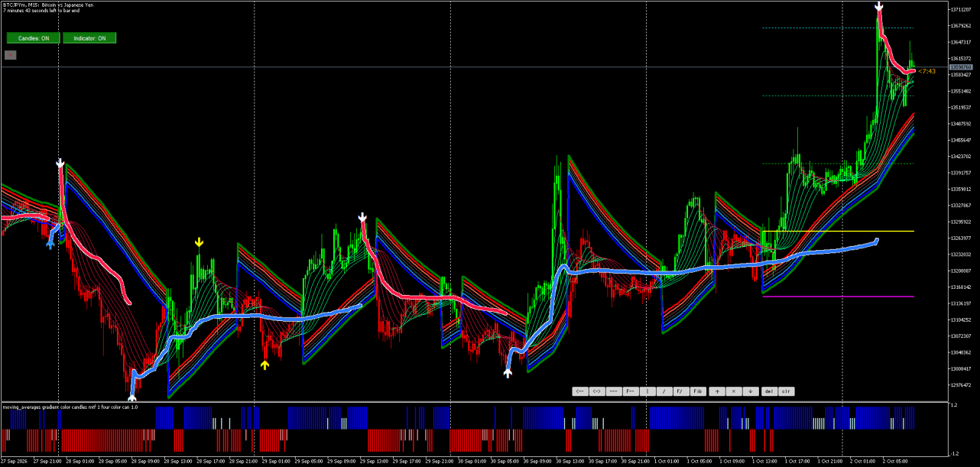
Task: Click the left arrow '<--' drawing button
Action: pos(580,391)
